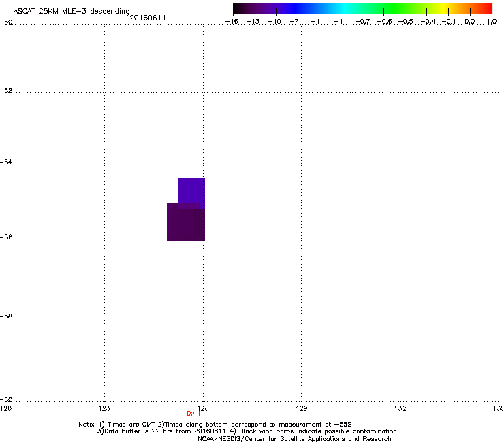Click the 123 longitude axis label
Image resolution: width=504 pixels, height=443 pixels.
tap(104, 408)
